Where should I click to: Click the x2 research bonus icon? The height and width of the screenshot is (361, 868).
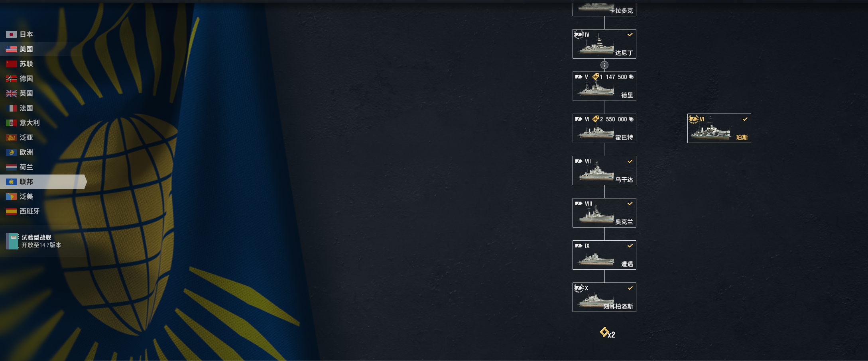(x=607, y=333)
